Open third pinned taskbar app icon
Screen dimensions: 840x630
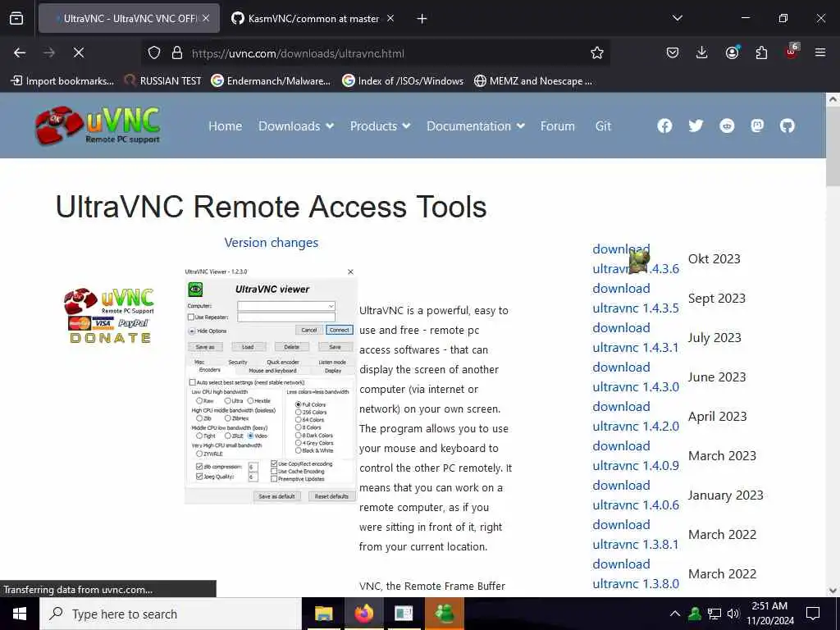tap(404, 614)
